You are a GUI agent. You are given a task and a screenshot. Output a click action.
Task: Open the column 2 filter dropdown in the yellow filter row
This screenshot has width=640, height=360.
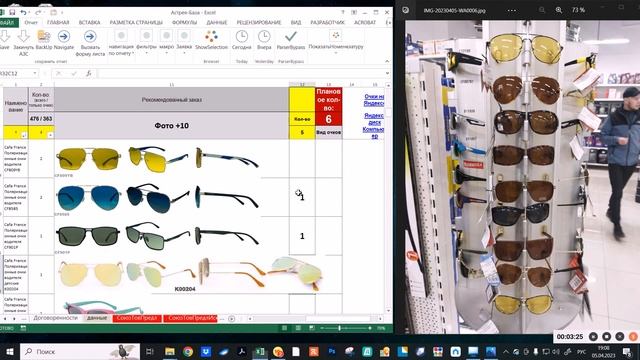[x=51, y=135]
